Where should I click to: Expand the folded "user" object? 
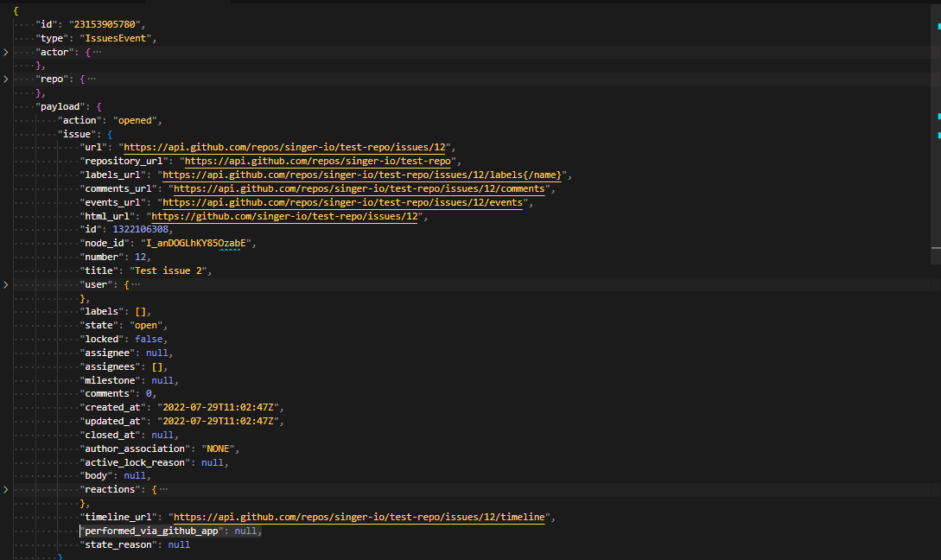(x=6, y=284)
